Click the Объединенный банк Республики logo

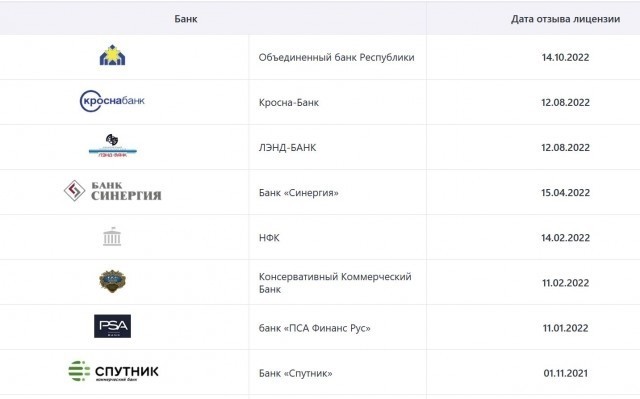point(112,55)
